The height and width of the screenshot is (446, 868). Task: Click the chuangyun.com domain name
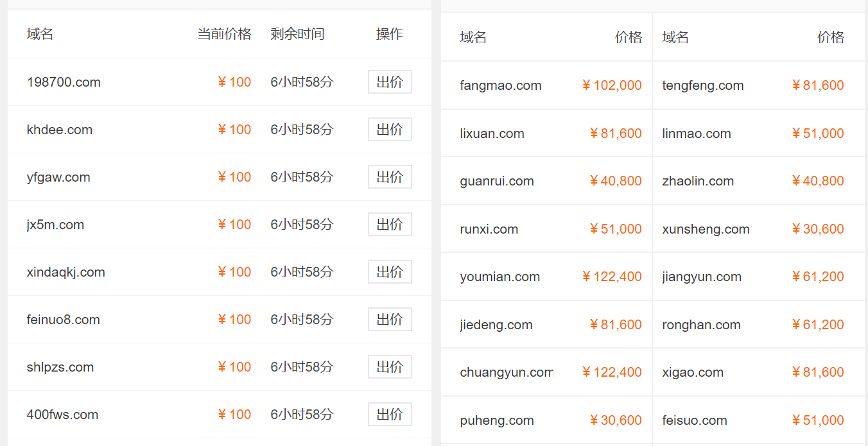click(x=507, y=372)
